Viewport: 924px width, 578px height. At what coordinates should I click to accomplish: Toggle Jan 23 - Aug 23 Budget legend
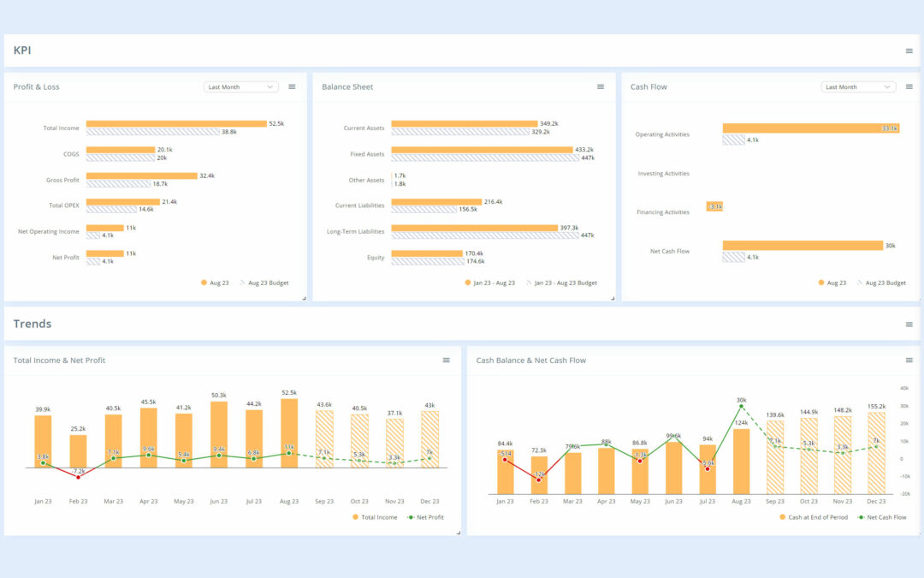click(561, 283)
